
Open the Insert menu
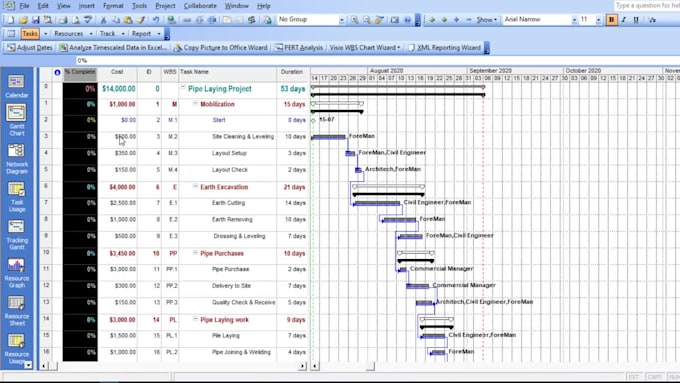click(87, 6)
